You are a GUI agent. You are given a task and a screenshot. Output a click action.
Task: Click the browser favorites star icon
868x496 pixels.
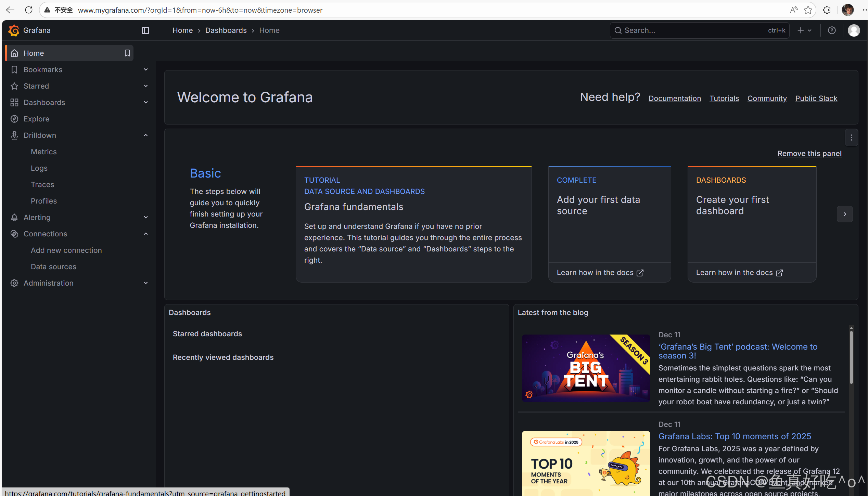tap(808, 10)
